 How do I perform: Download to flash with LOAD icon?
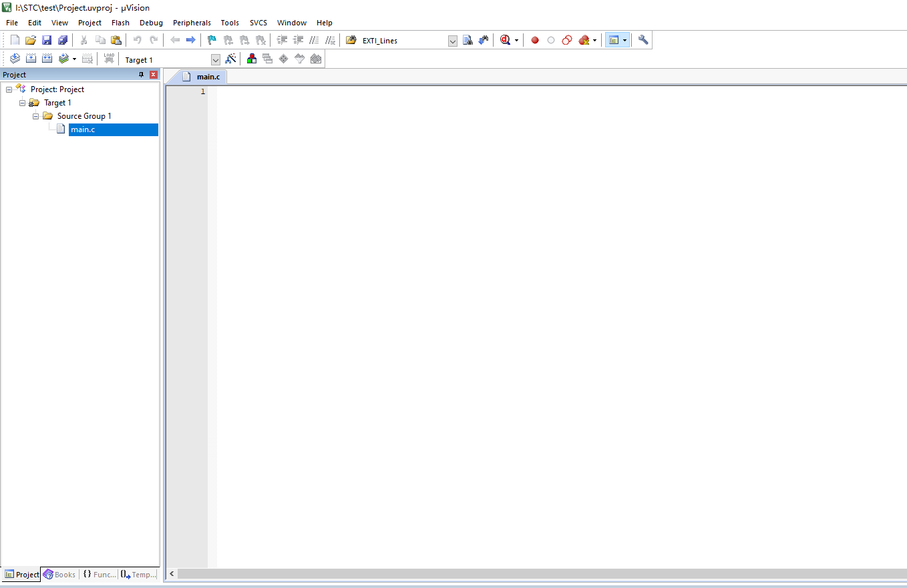point(109,59)
